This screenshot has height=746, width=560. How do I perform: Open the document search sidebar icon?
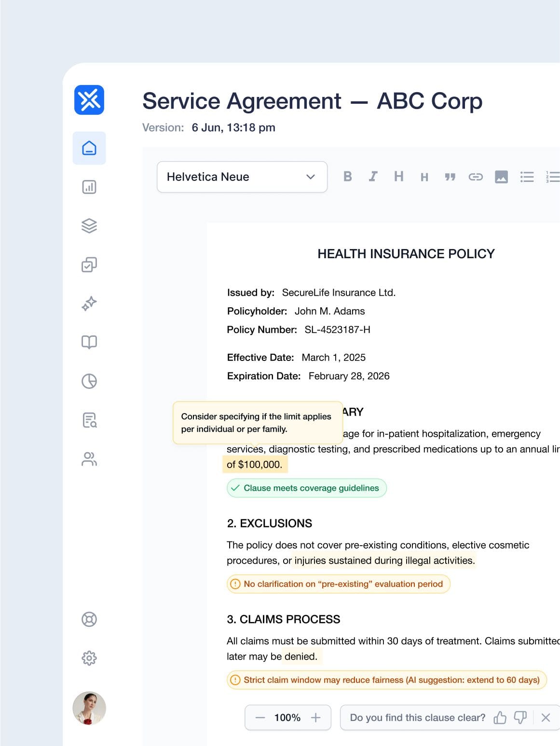point(89,420)
